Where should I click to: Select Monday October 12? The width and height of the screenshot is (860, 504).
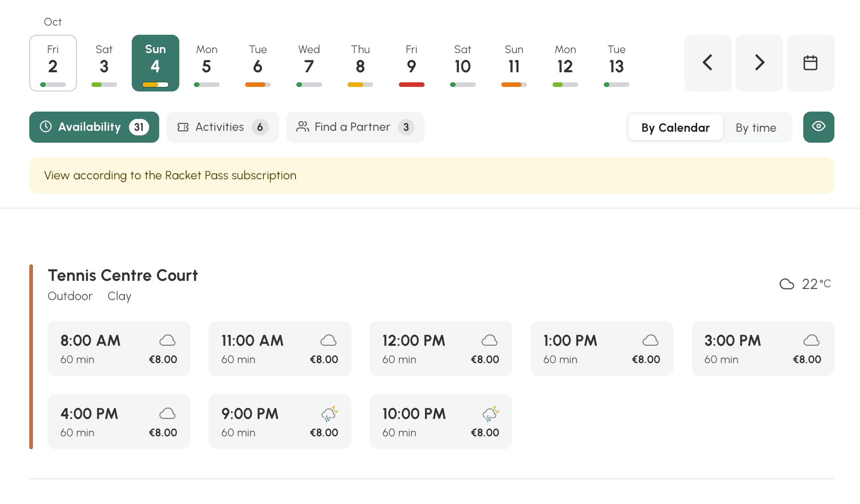[x=565, y=63]
